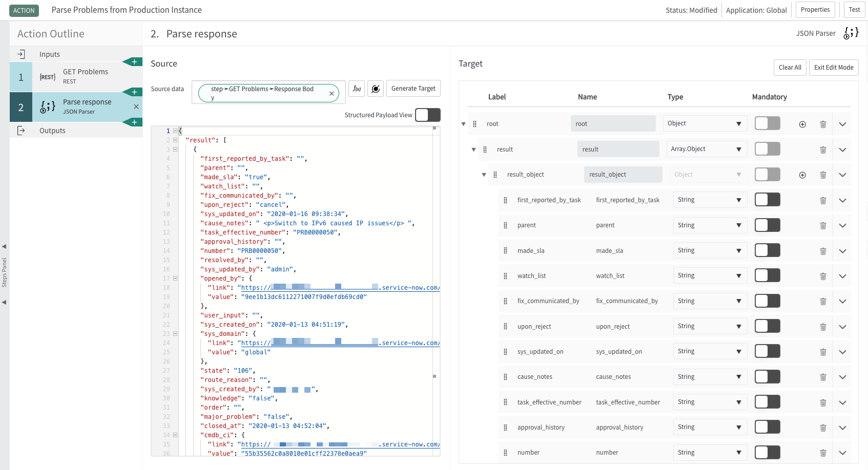Viewport: 868px width, 470px height.
Task: Toggle Mandatory for watch_list
Action: pyautogui.click(x=768, y=275)
